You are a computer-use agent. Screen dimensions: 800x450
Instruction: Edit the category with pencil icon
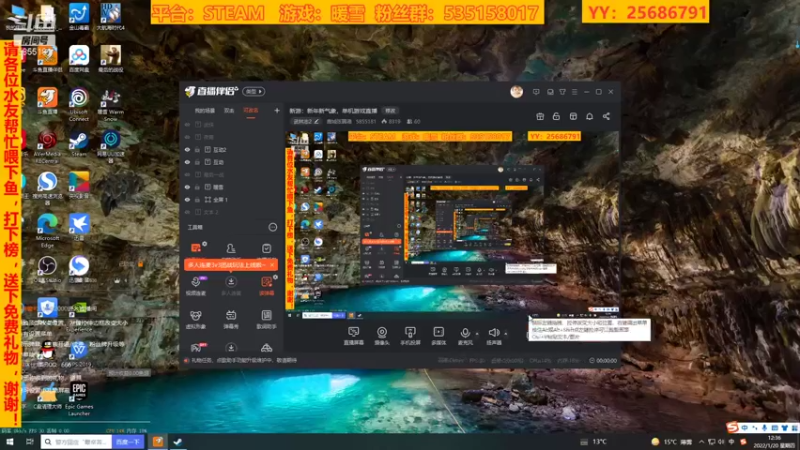317,121
